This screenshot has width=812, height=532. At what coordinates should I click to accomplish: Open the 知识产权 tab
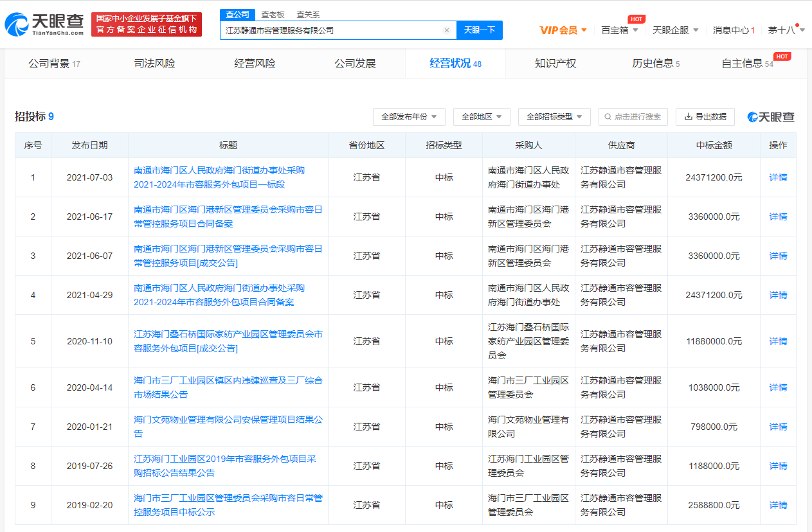click(555, 64)
